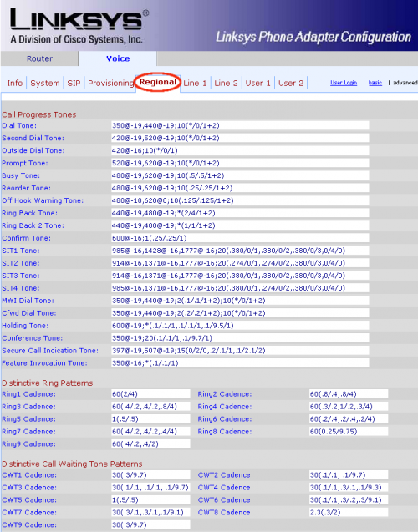
Task: Open the Provisioning sub-tab
Action: [110, 84]
